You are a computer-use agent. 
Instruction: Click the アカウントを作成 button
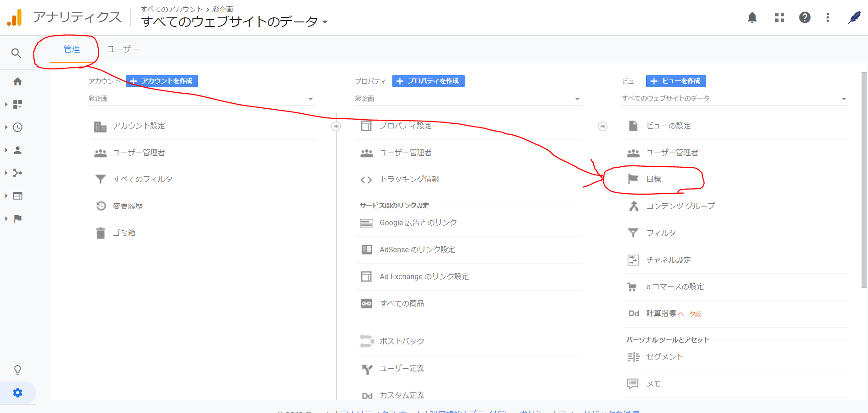(162, 81)
